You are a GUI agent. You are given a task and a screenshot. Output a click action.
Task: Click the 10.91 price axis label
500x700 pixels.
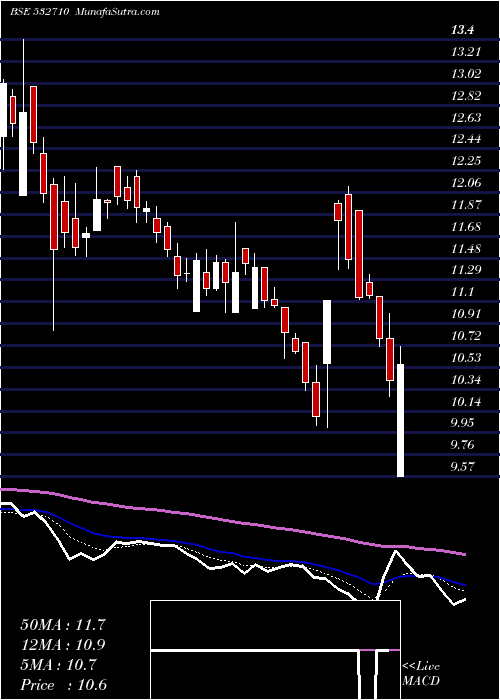[x=466, y=314]
